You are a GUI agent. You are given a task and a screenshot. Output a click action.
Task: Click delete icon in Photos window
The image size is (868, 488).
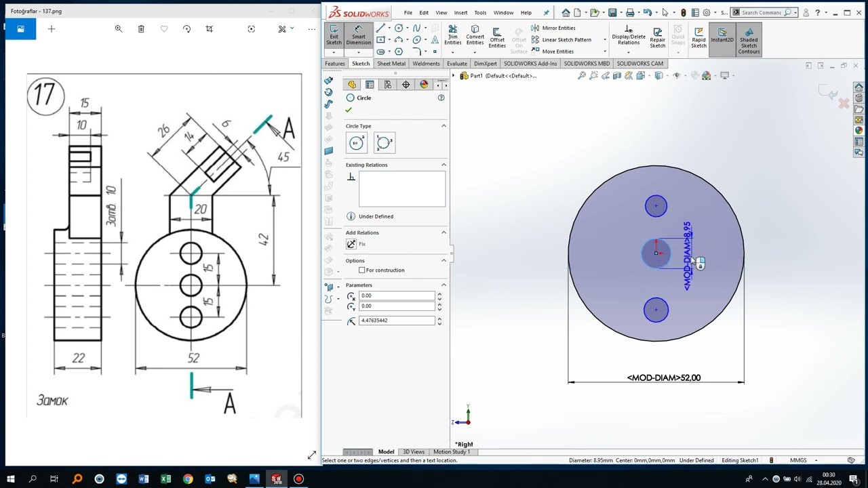point(141,28)
